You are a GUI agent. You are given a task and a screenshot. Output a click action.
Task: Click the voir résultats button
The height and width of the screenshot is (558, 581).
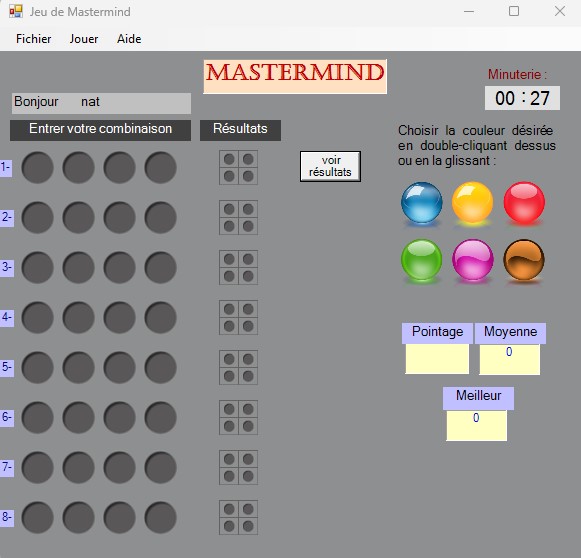330,166
